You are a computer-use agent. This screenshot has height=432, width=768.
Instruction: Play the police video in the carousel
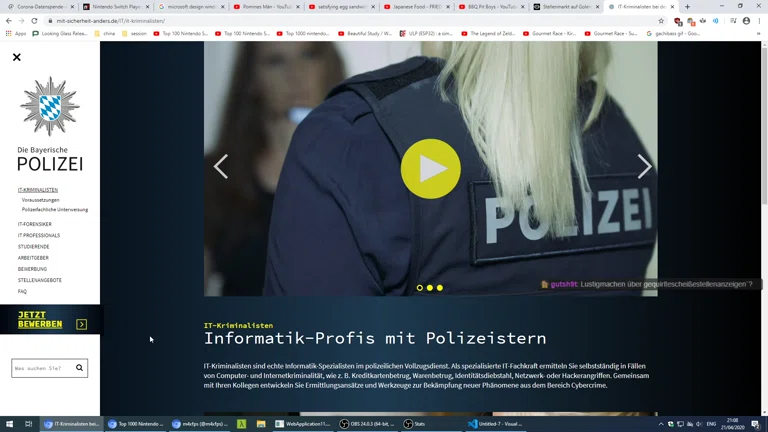(430, 168)
